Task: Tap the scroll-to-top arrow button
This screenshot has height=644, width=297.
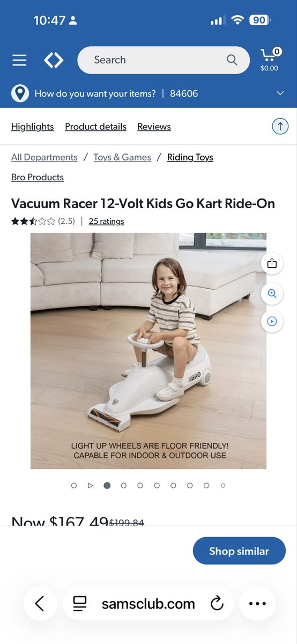Action: (x=280, y=127)
